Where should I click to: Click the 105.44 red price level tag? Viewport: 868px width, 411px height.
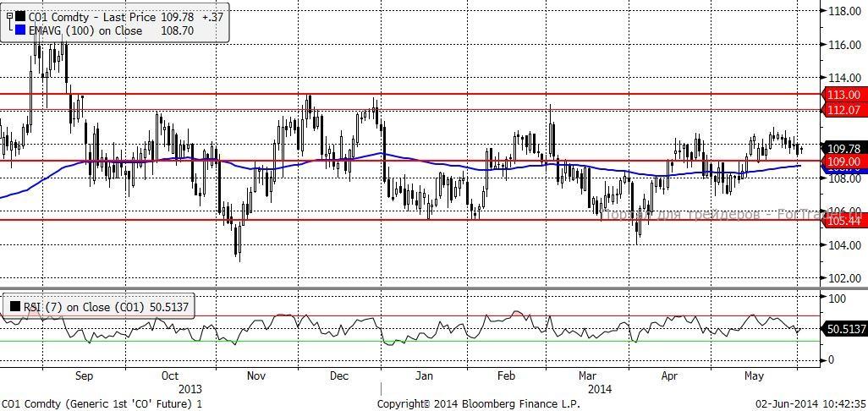(x=843, y=221)
